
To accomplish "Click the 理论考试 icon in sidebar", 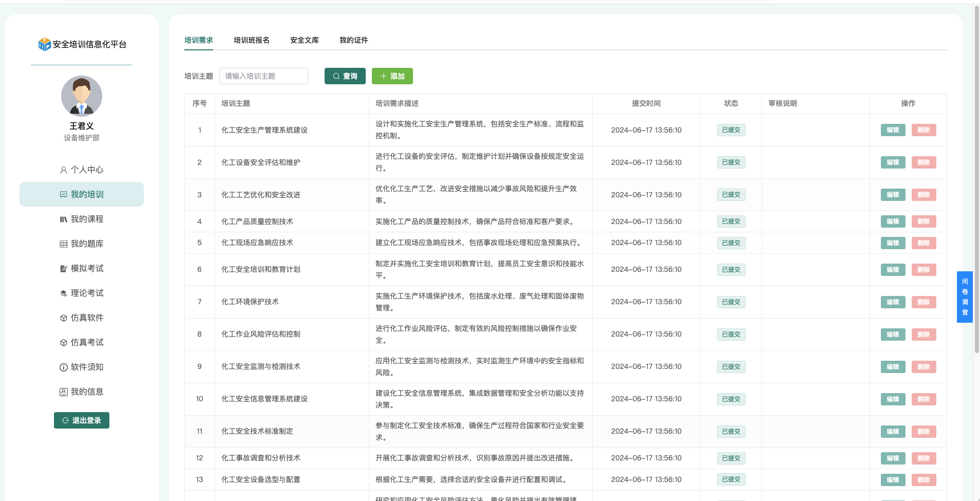I will [x=64, y=293].
